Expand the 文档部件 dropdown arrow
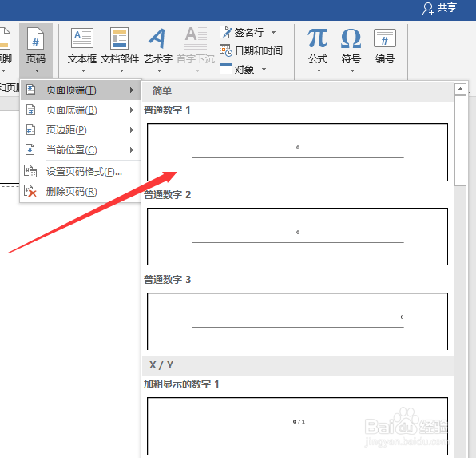The width and height of the screenshot is (476, 458). pos(121,71)
